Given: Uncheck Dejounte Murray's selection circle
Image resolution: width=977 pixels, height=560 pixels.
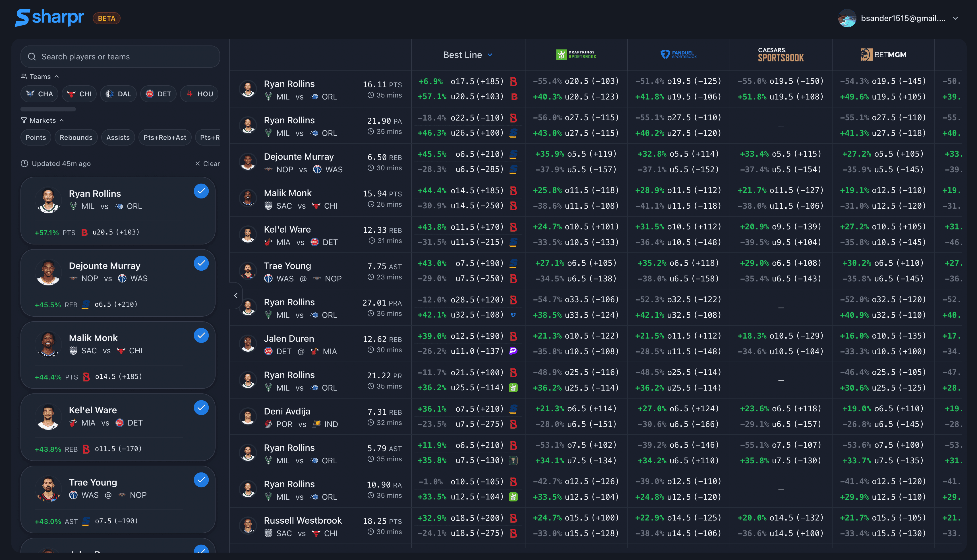Looking at the screenshot, I should click(201, 263).
